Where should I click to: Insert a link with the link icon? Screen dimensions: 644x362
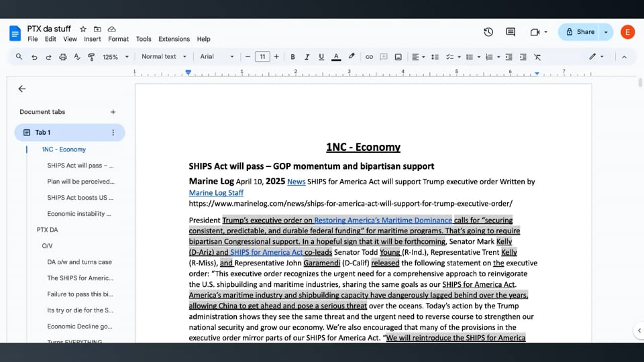click(x=369, y=57)
